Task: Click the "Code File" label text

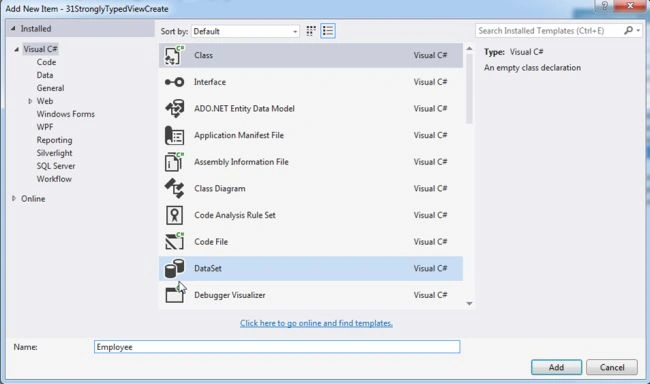Action: click(x=211, y=242)
